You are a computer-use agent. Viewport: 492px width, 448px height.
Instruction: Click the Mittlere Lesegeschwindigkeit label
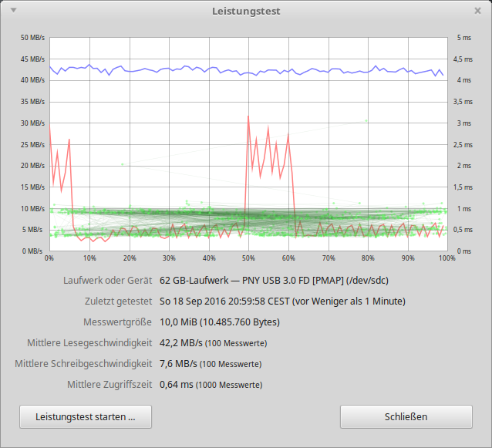(89, 342)
